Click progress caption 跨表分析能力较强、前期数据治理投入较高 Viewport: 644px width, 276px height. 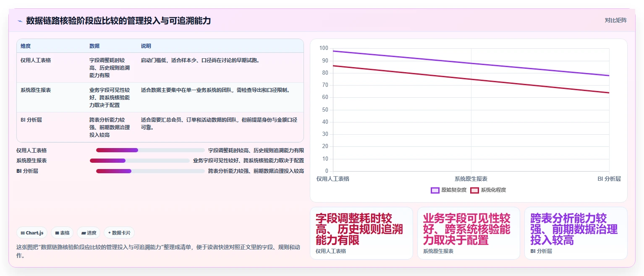(x=256, y=171)
